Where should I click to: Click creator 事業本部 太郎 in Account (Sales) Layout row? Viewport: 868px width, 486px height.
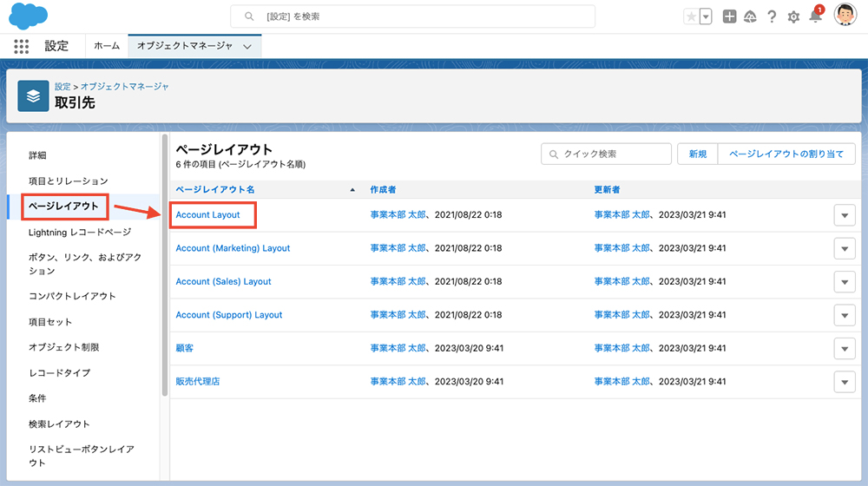398,281
